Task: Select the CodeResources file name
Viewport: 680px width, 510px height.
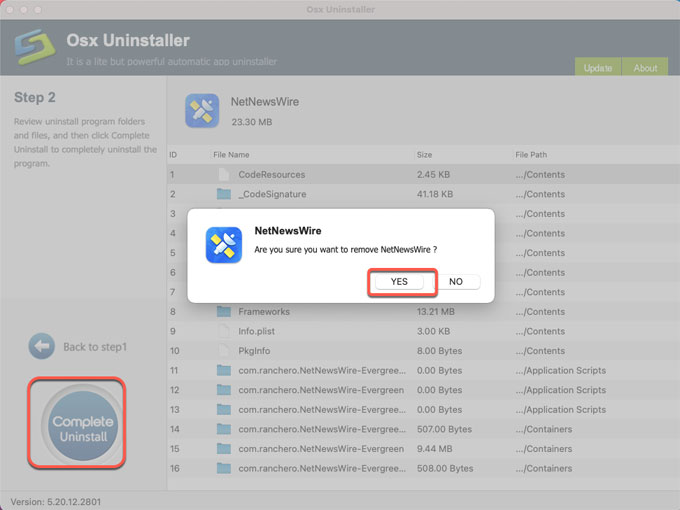Action: (x=271, y=174)
